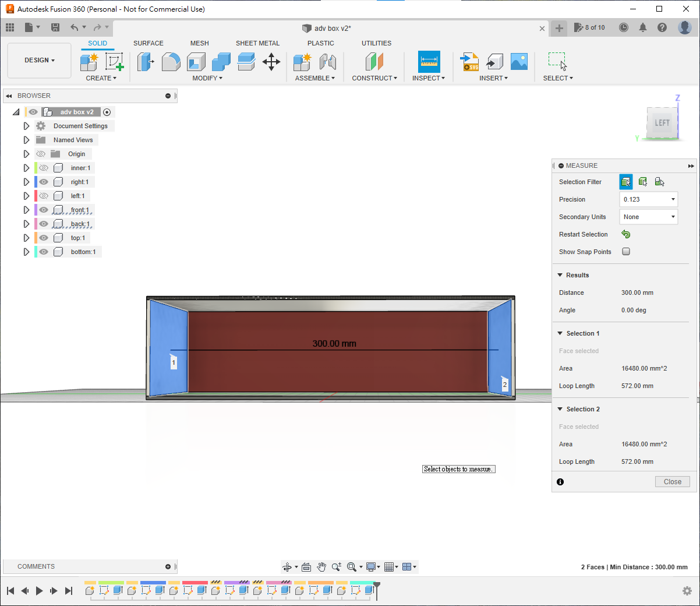This screenshot has height=606, width=700.
Task: Click the Create Sketch icon
Action: [114, 62]
